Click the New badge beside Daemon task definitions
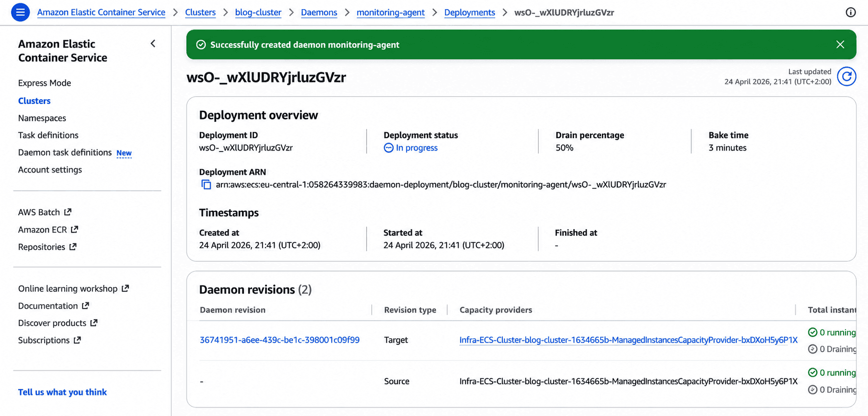The width and height of the screenshot is (868, 416). [124, 153]
